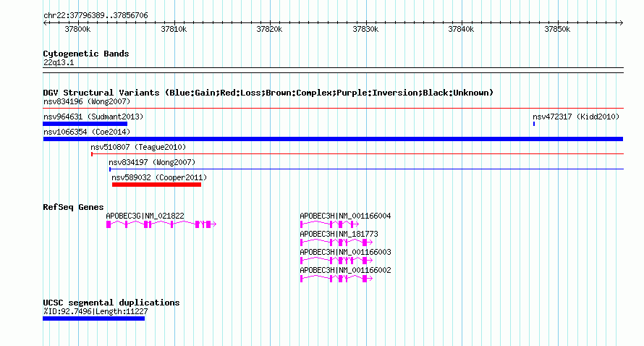This screenshot has width=644, height=346.
Task: Click the nsv834196 (Wong2007) label
Action: tap(87, 101)
